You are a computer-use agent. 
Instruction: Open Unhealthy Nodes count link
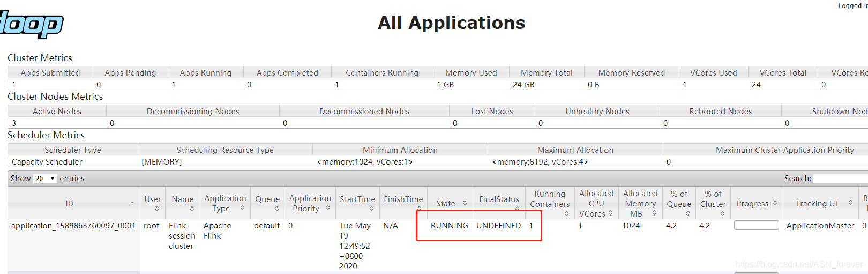pos(541,123)
